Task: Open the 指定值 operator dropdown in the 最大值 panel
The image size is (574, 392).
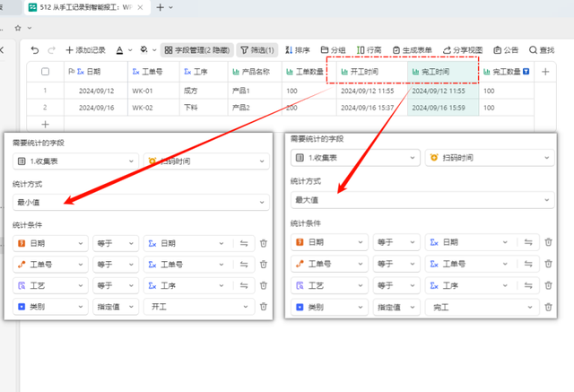Action: pos(396,307)
